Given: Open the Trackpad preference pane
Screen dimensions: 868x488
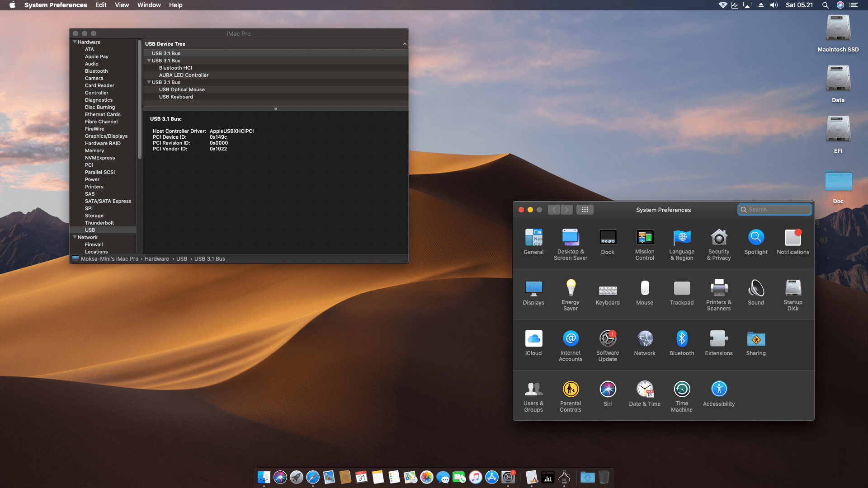Looking at the screenshot, I should [x=682, y=293].
